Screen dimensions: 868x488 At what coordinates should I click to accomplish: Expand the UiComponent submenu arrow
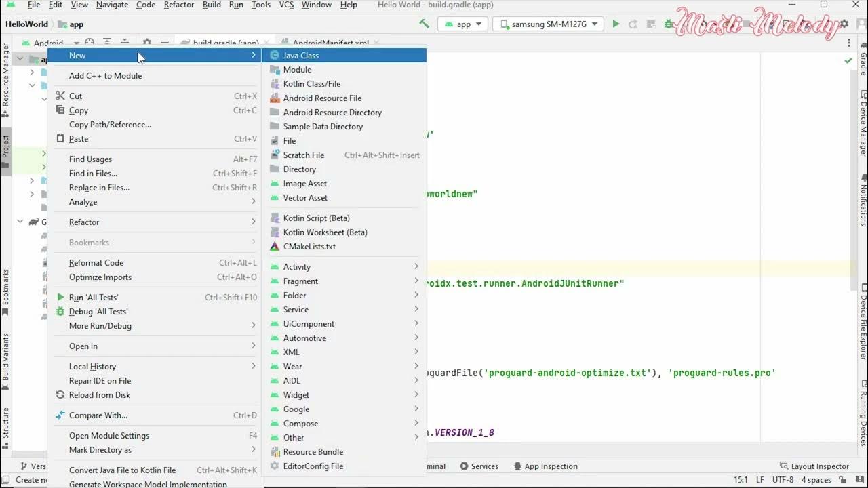click(416, 324)
